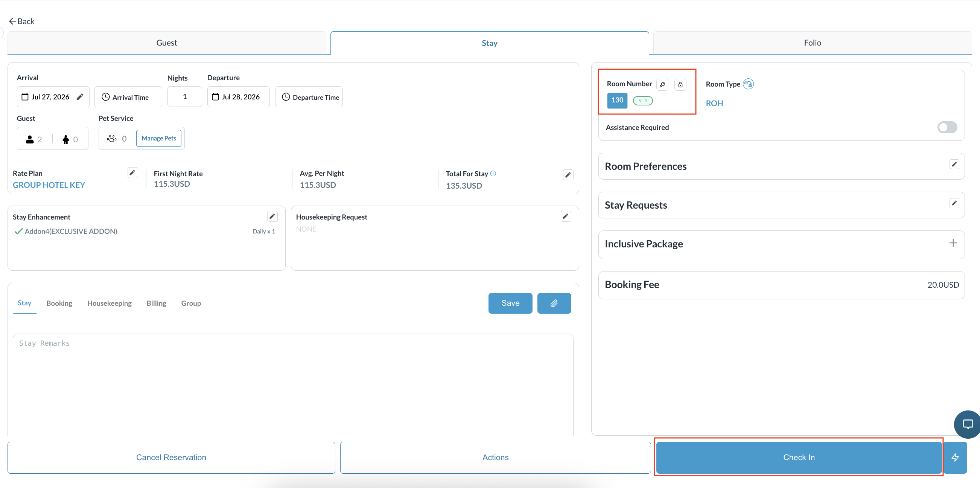980x488 pixels.
Task: Add an Inclusive Package plus icon
Action: 953,243
